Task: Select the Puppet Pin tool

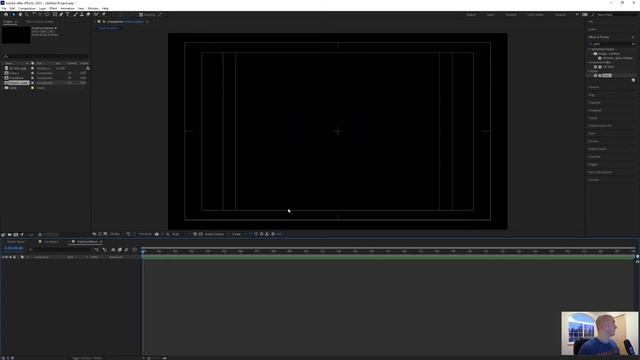Action: 104,14
